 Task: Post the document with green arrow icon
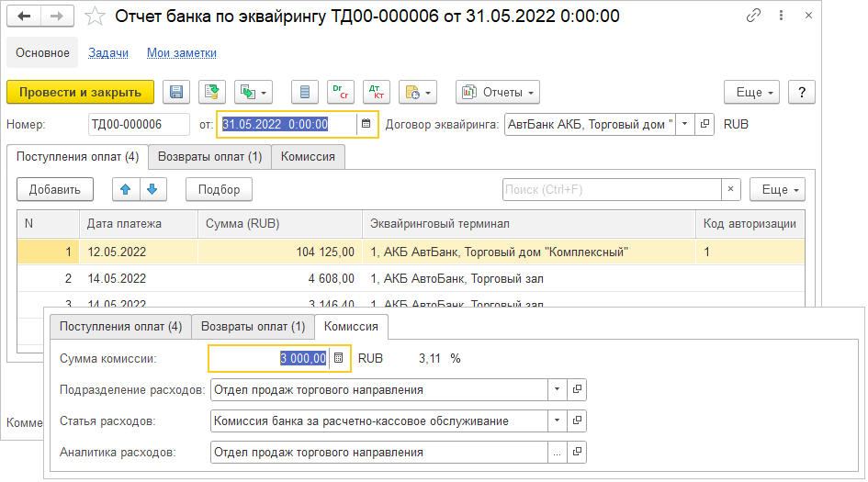[x=211, y=93]
